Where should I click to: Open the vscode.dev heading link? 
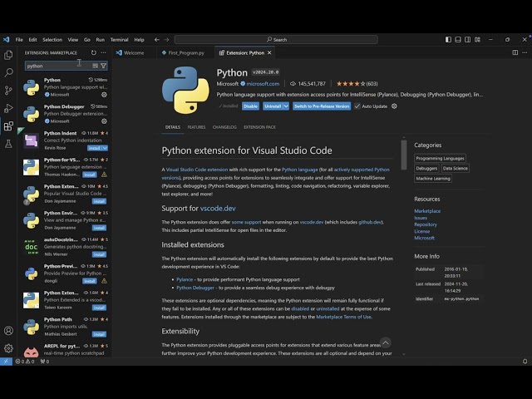click(218, 209)
